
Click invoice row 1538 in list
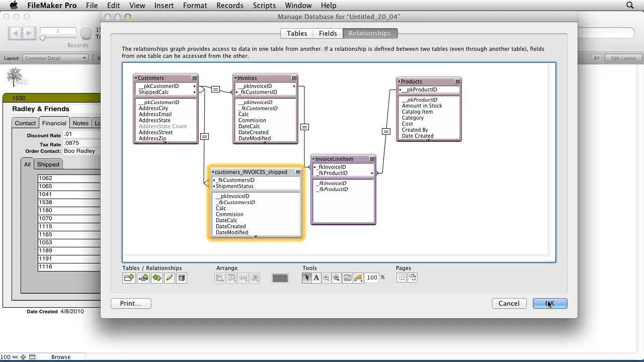click(x=69, y=202)
